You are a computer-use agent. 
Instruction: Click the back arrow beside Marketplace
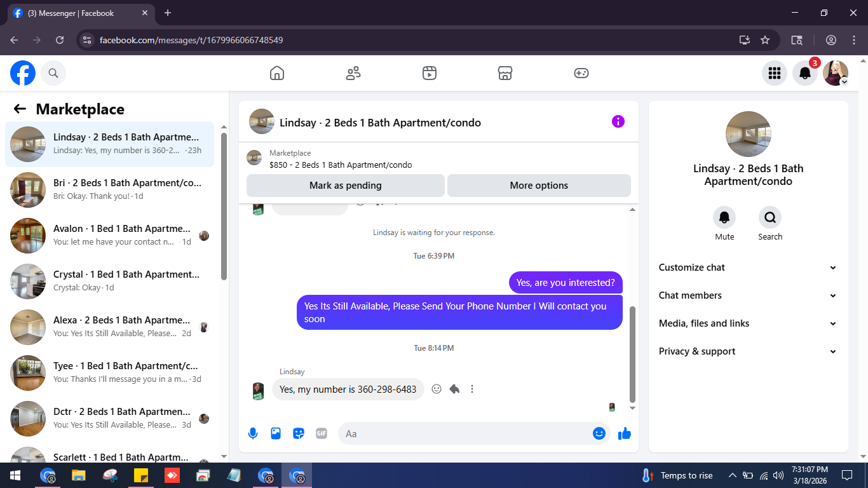(20, 109)
